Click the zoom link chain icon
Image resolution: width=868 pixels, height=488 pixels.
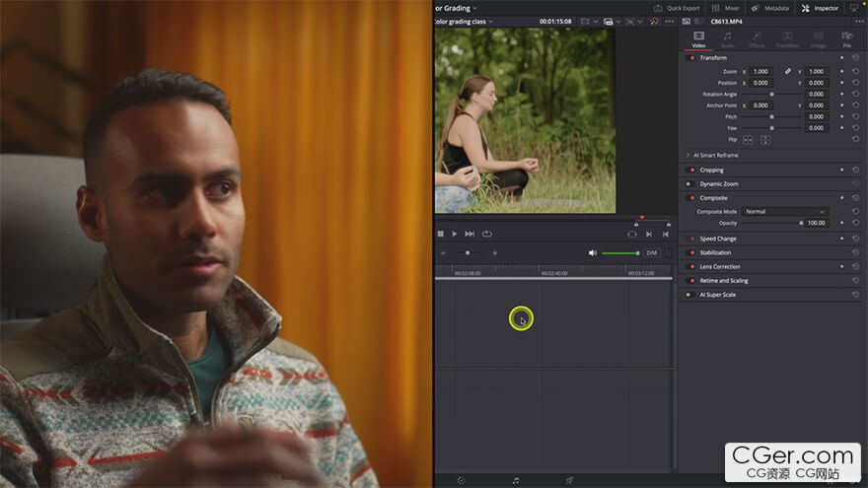(x=788, y=71)
